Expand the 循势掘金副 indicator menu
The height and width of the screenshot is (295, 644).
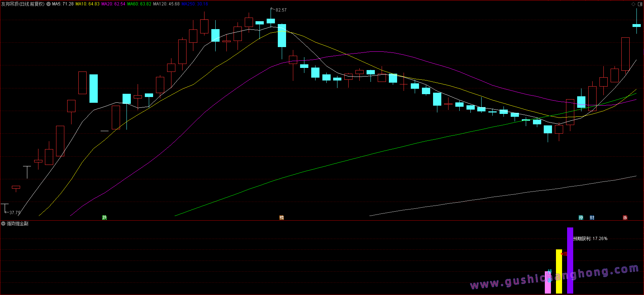click(3, 223)
